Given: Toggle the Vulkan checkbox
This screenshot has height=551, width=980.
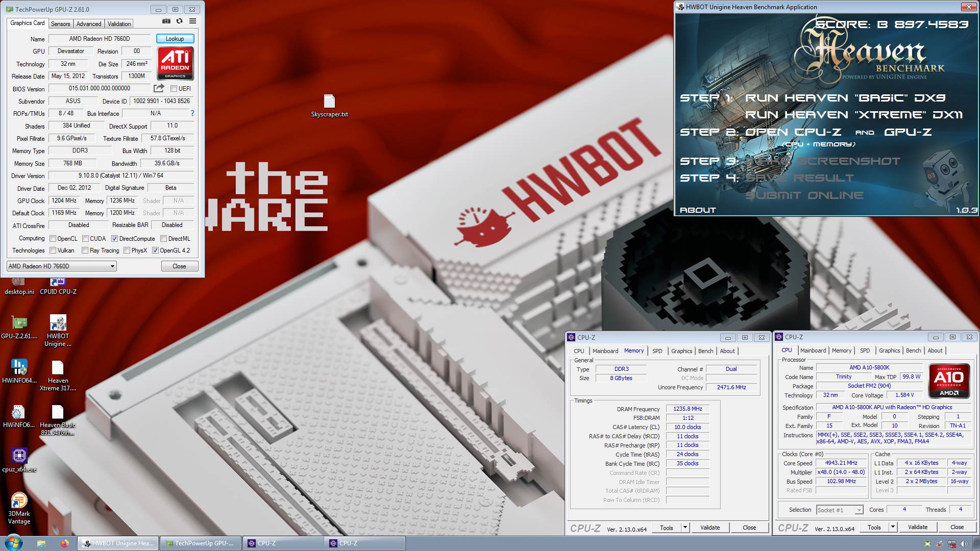Looking at the screenshot, I should coord(53,251).
